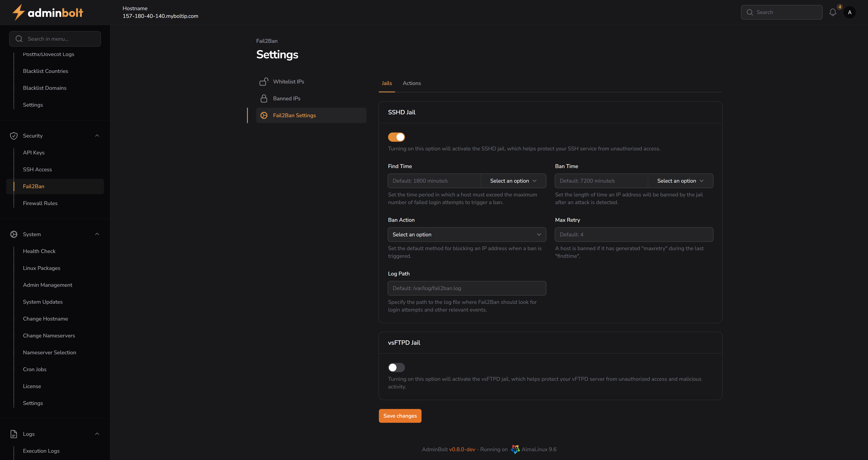Click the AdminBolt lightning bolt logo
868x460 pixels.
pos(19,12)
